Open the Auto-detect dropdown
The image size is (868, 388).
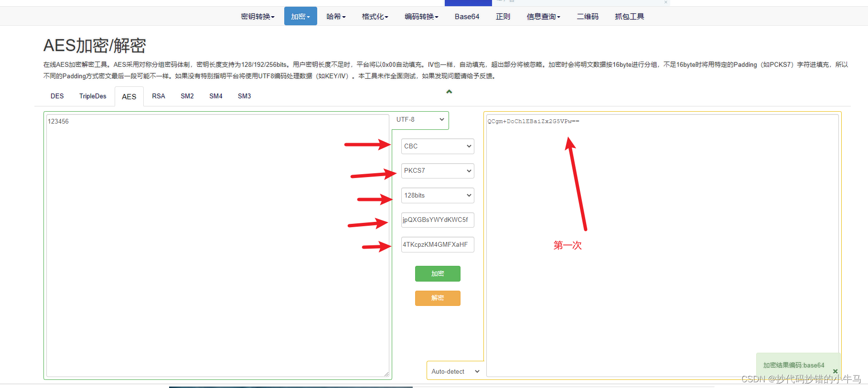point(455,371)
